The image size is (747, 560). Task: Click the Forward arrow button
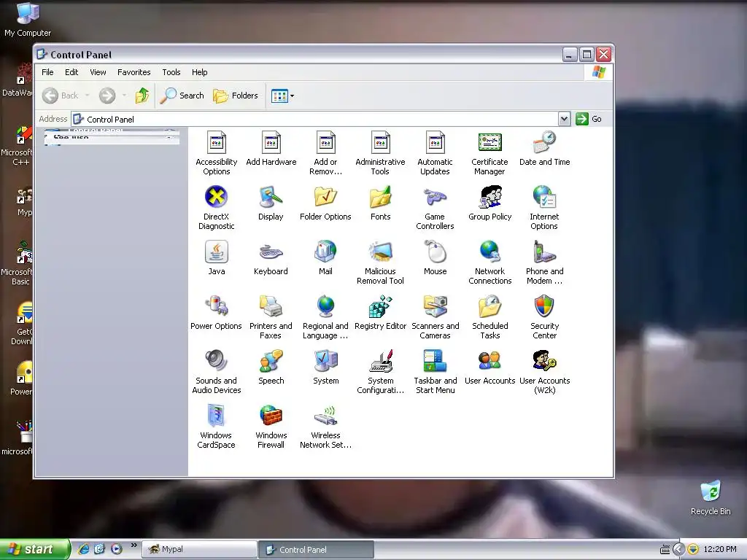107,96
